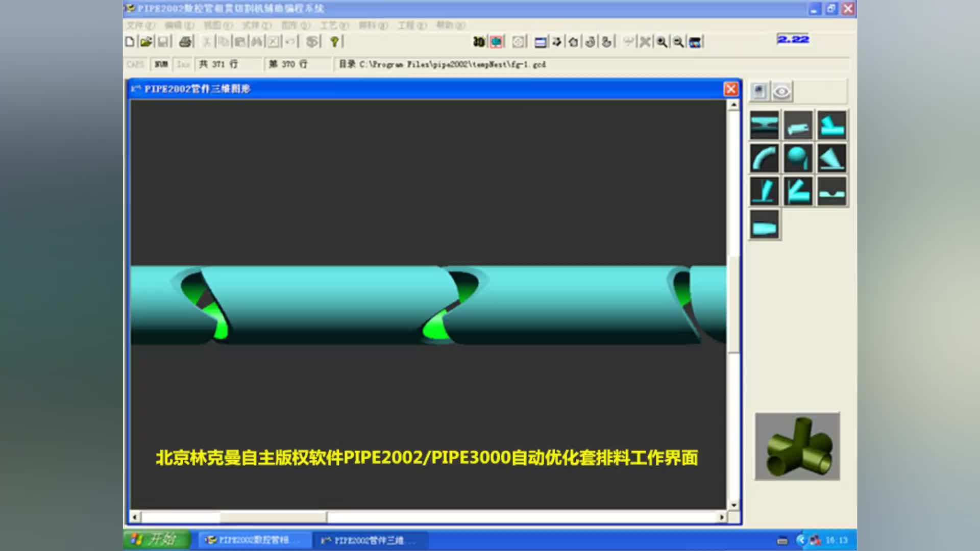Click the zoom in magnifier icon
The image size is (980, 551).
(662, 42)
